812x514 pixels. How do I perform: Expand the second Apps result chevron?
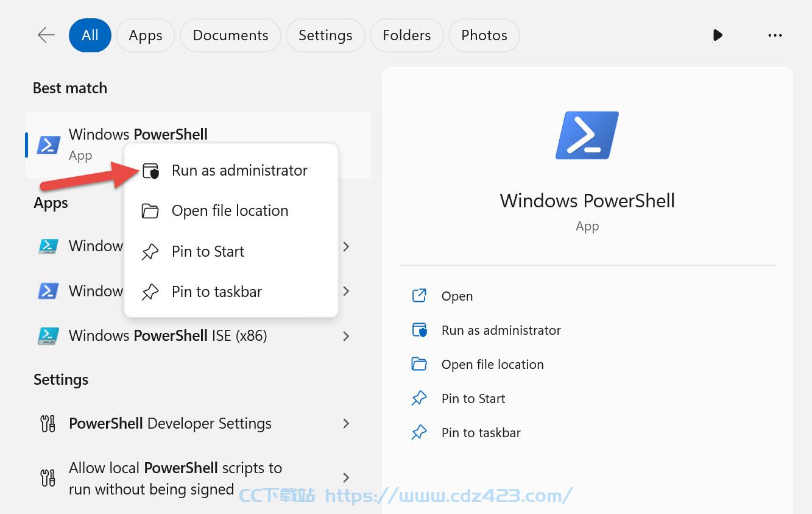346,291
